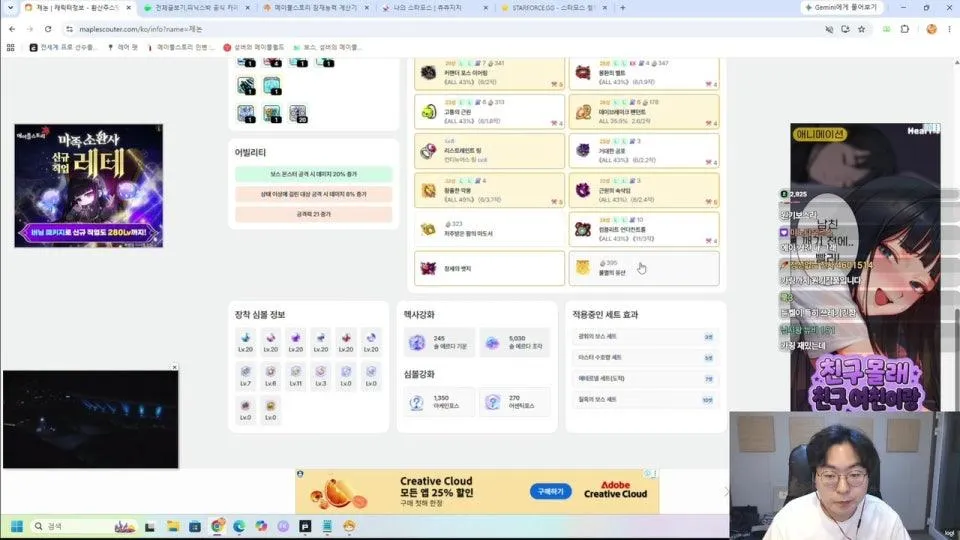Bookmark this page with the star icon
Image resolution: width=960 pixels, height=540 pixels.
tap(861, 29)
